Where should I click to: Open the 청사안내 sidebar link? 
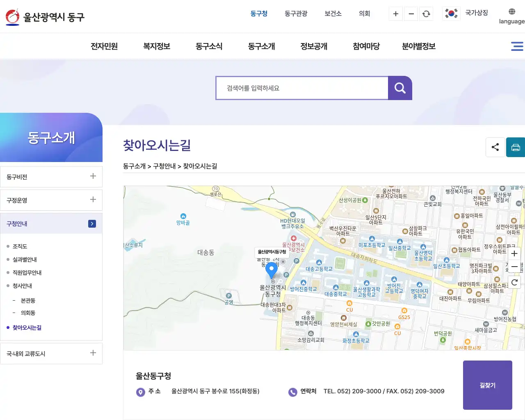point(22,286)
